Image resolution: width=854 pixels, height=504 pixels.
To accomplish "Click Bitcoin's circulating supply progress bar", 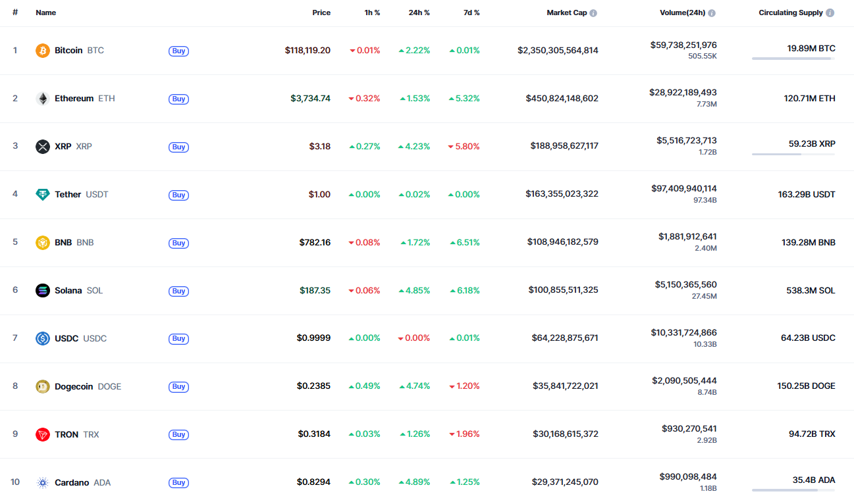I will tap(793, 59).
